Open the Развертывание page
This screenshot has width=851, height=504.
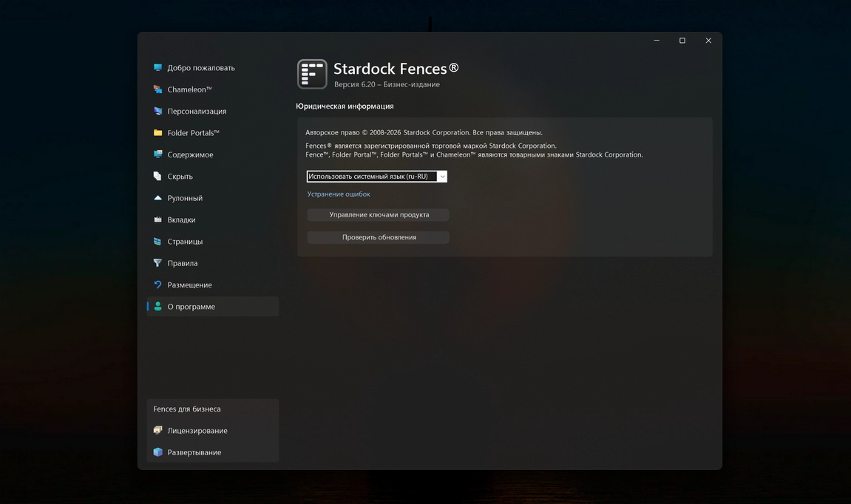[213, 452]
